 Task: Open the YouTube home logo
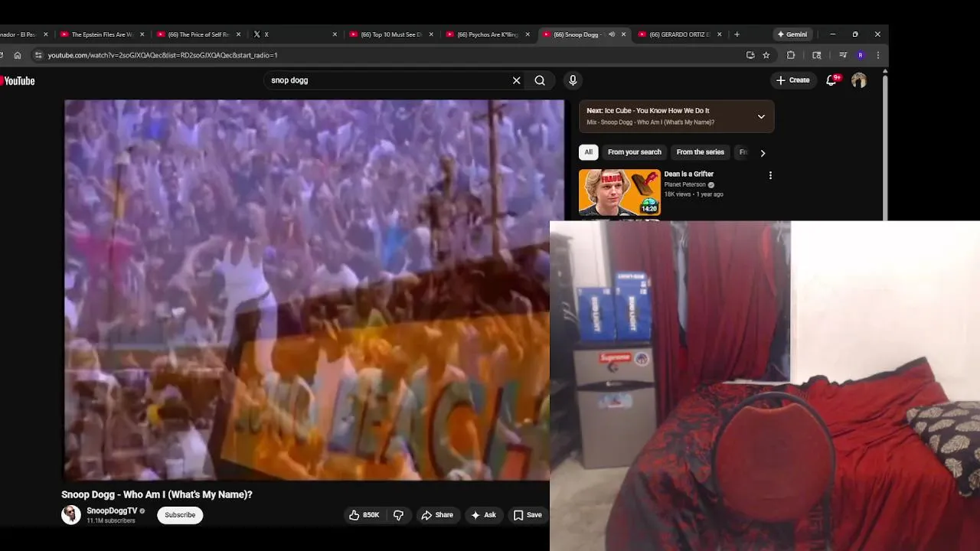point(18,80)
